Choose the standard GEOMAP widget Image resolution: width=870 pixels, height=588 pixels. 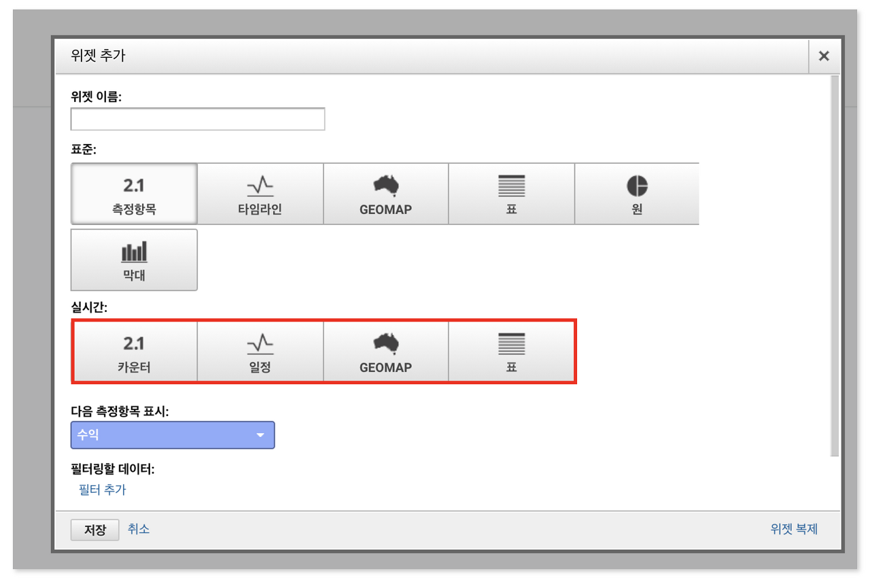pos(385,194)
